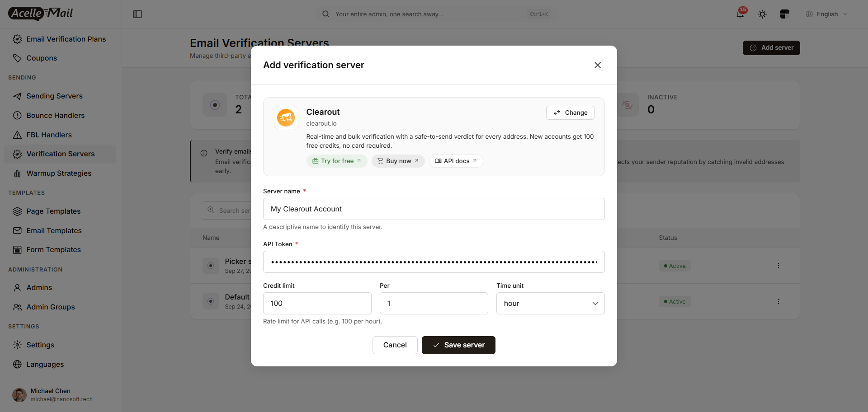Go to Admins page

60,288
